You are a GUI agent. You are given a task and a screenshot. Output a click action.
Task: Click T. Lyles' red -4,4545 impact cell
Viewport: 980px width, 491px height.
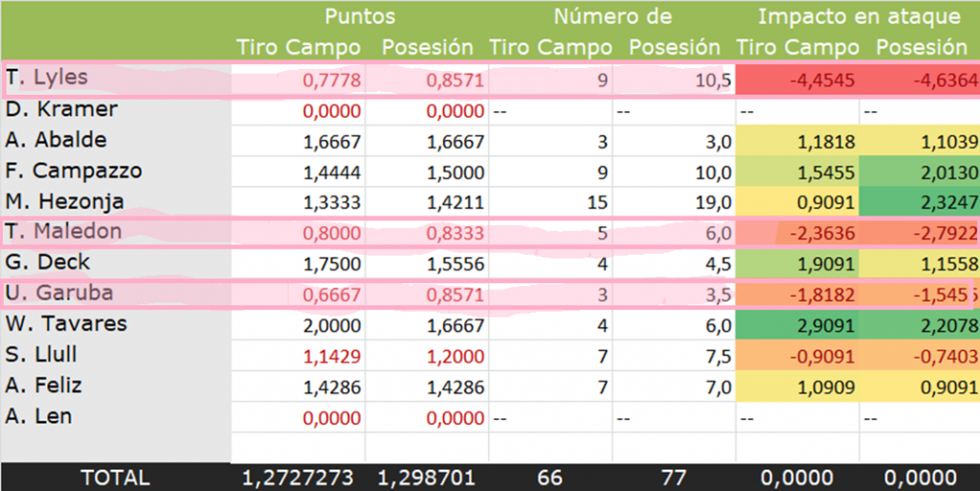tap(814, 80)
